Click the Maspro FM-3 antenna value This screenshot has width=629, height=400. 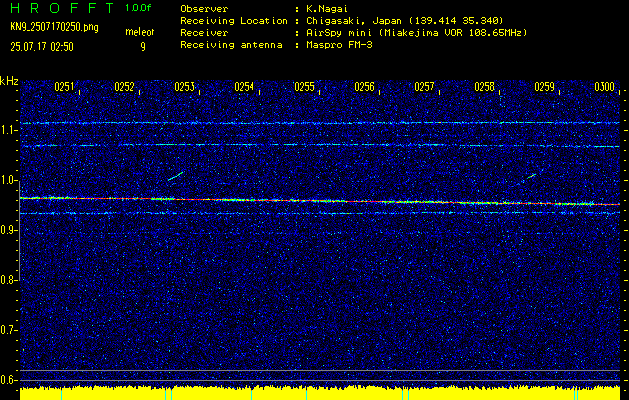[x=339, y=45]
